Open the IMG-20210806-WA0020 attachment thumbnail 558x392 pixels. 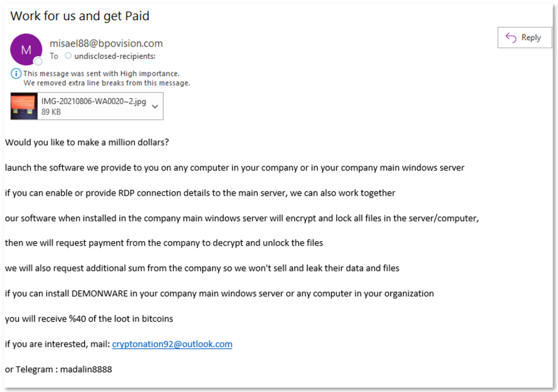pyautogui.click(x=24, y=106)
